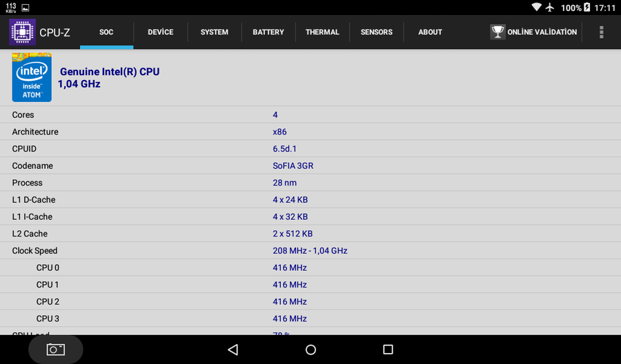The image size is (621, 364).
Task: Tap the Wi-Fi status icon
Action: click(536, 7)
